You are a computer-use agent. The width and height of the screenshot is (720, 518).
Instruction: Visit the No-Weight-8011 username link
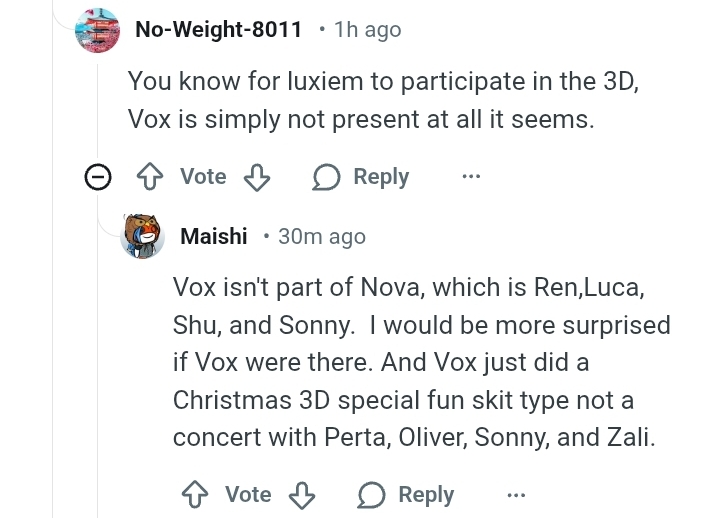219,30
